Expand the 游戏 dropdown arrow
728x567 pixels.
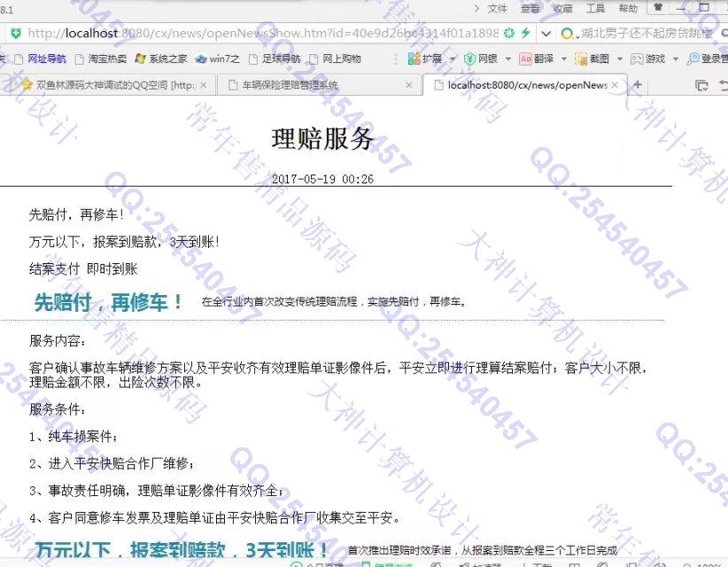tap(676, 59)
